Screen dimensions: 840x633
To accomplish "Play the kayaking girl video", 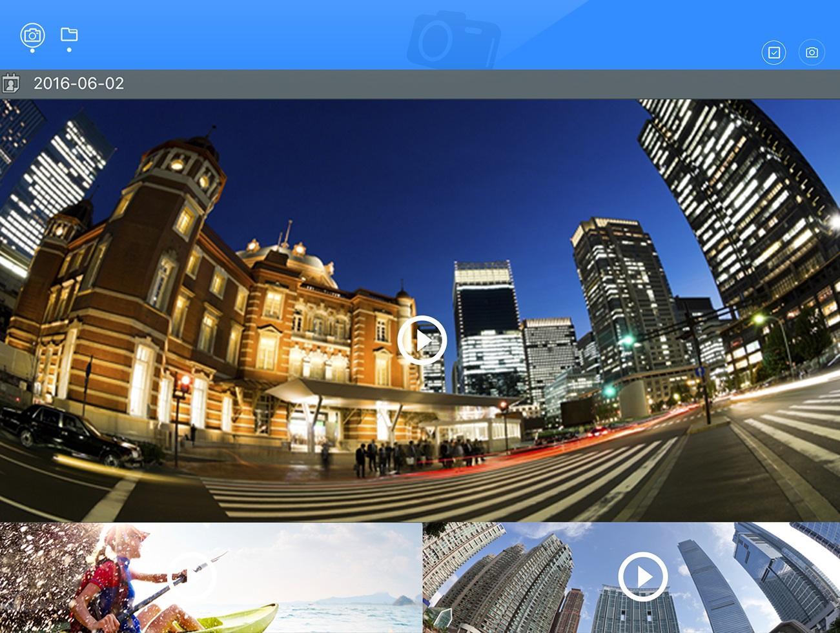I will point(192,576).
